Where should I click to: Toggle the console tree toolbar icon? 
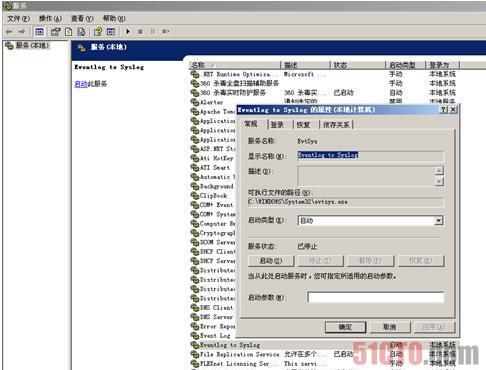[x=39, y=32]
